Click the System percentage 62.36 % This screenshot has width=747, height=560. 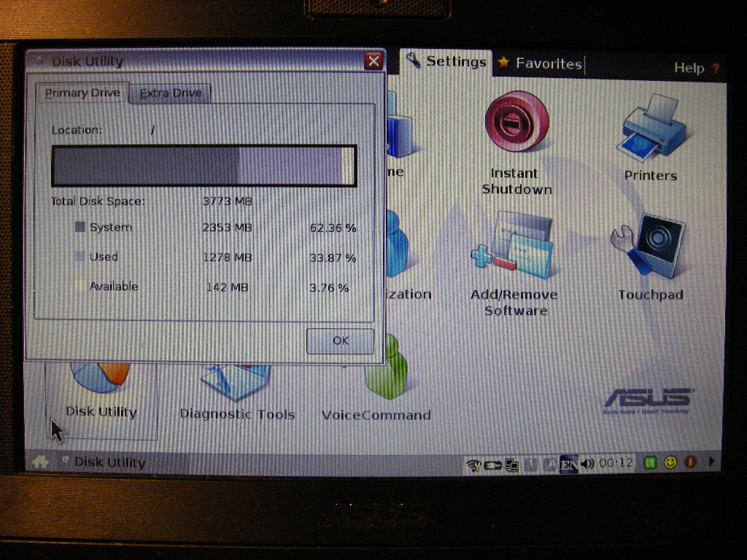pyautogui.click(x=333, y=228)
